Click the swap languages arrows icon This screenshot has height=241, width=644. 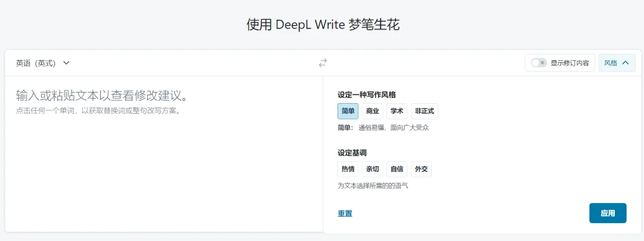(x=323, y=63)
